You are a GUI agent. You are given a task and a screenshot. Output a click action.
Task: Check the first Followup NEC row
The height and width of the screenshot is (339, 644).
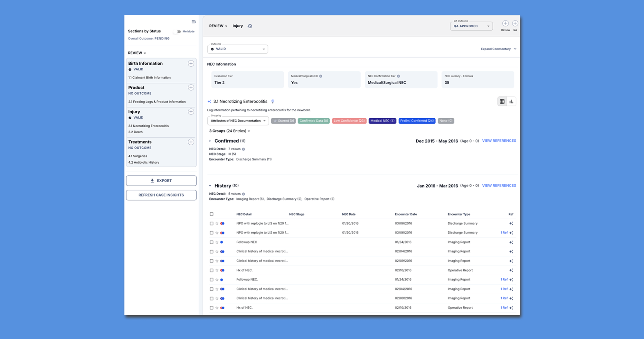(x=212, y=242)
